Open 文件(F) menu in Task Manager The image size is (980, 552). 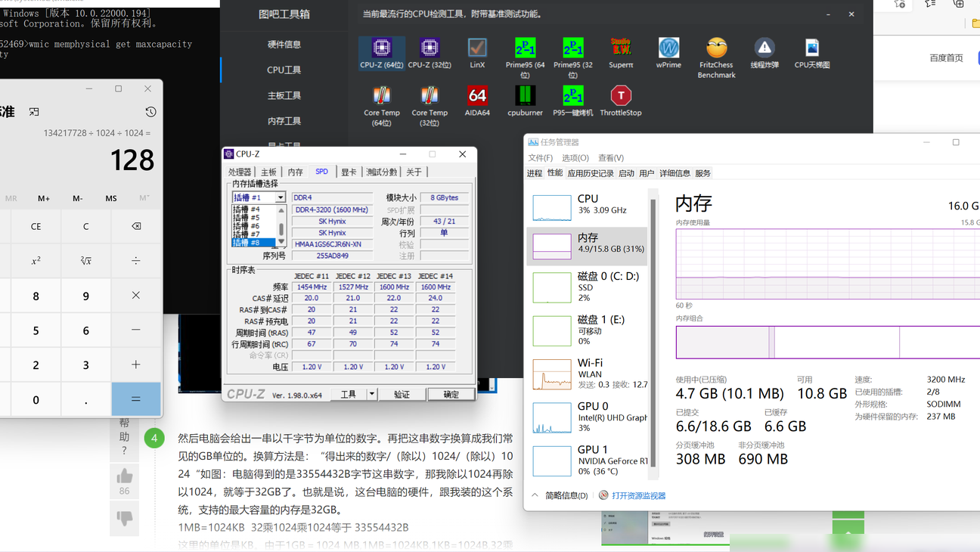click(x=541, y=158)
